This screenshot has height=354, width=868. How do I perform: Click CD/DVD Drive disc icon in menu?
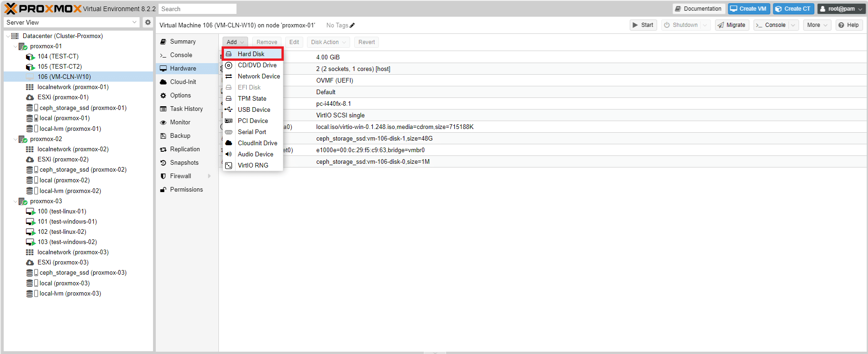(x=229, y=65)
